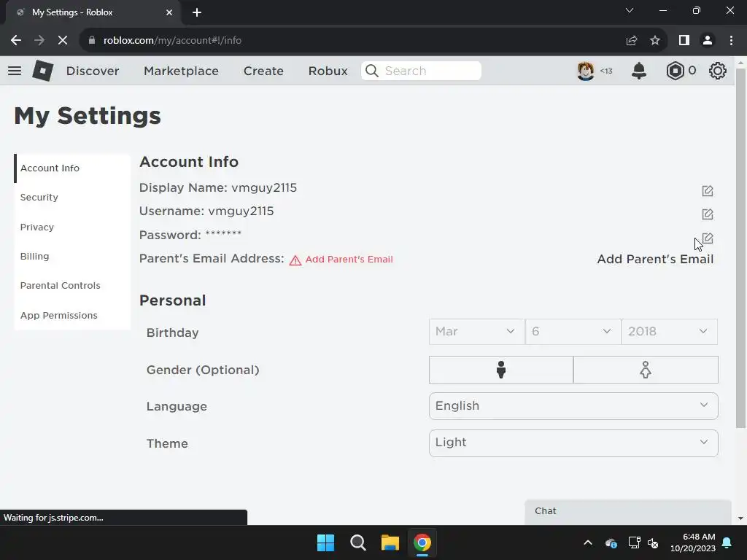Click the Chrome taskbar icon

click(422, 542)
